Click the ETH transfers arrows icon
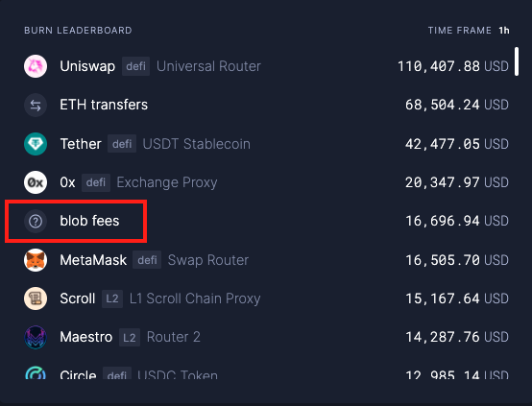The image size is (532, 406). 36,106
